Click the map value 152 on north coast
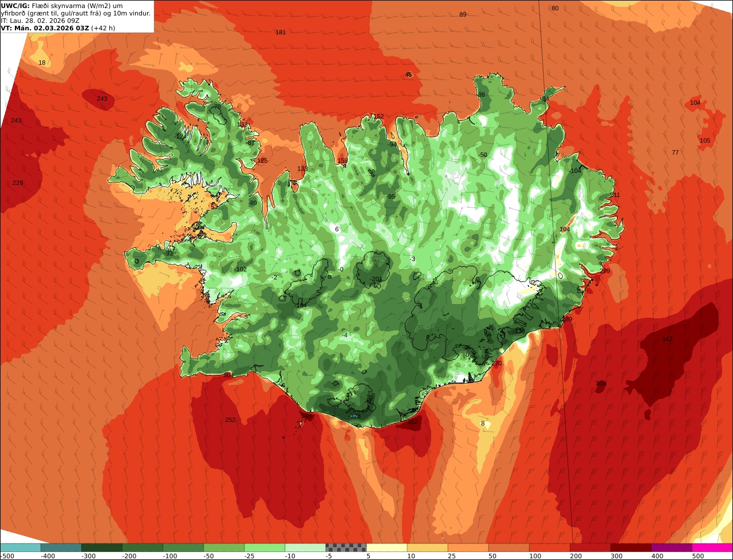Viewport: 733px width, 560px height. 379,117
